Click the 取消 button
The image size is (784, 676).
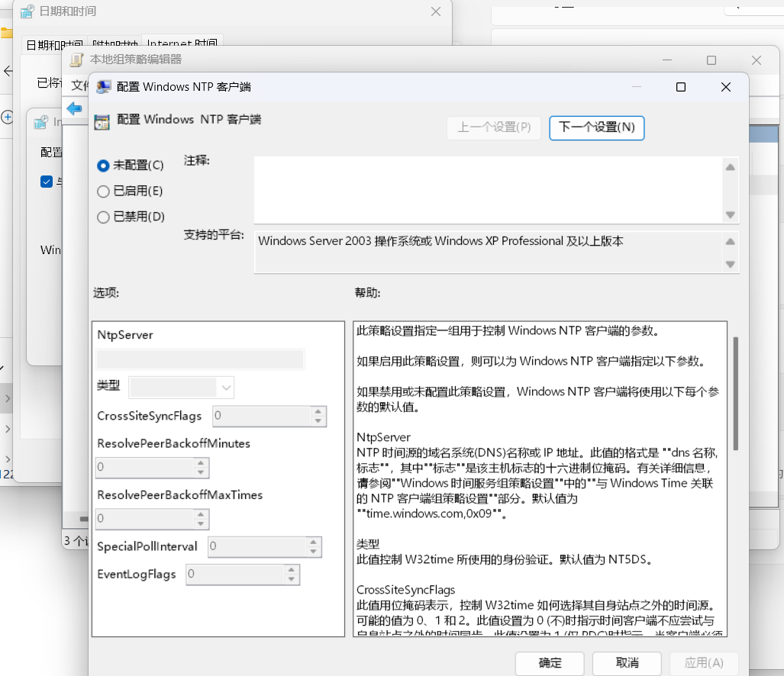pyautogui.click(x=627, y=663)
